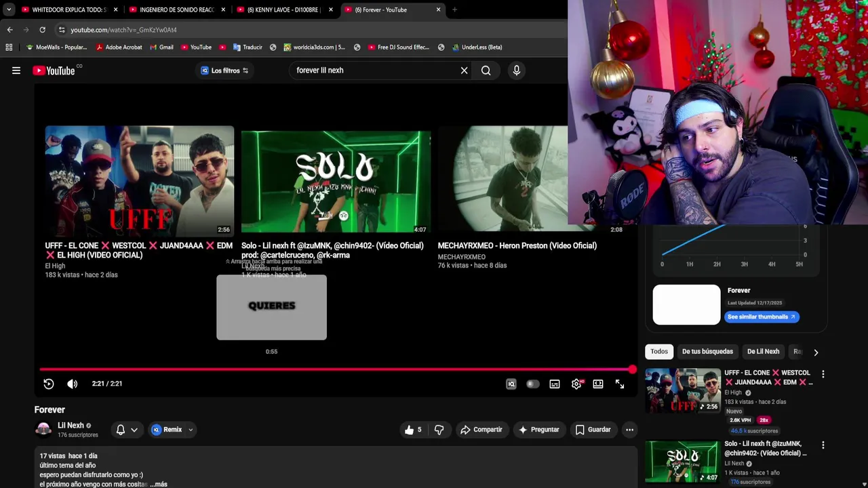Select the 'De Lil Nexh' chip

point(763,351)
